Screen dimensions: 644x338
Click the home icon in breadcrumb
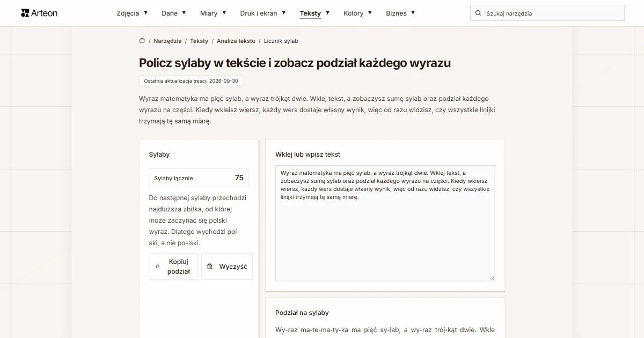point(142,40)
